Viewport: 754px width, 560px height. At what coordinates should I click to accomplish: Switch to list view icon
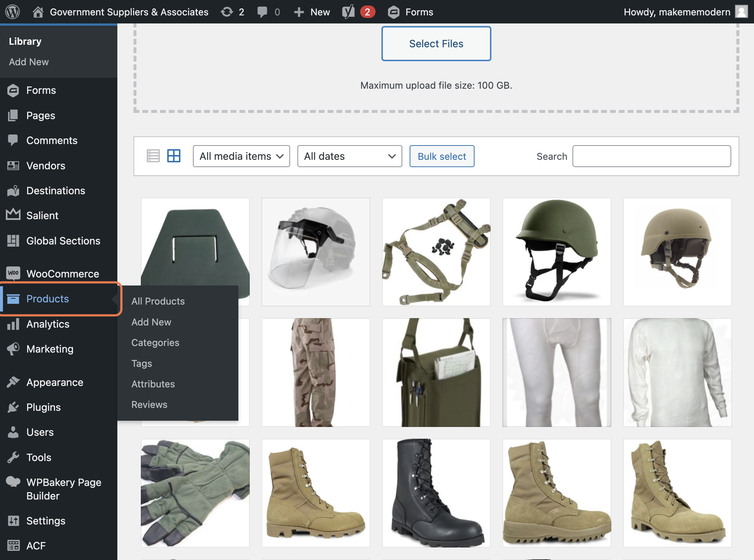pyautogui.click(x=153, y=156)
